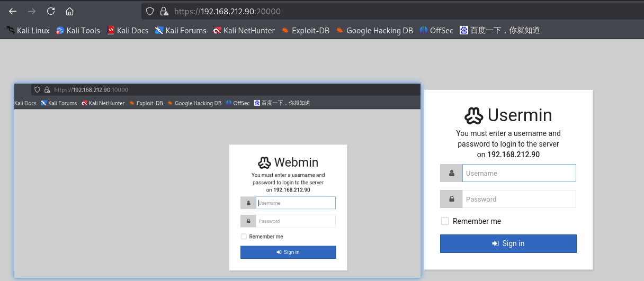Screen dimensions: 644x281
Task: Click Google Hacking DB in the embedded Webmin bookmarks bar
Action: [x=194, y=103]
